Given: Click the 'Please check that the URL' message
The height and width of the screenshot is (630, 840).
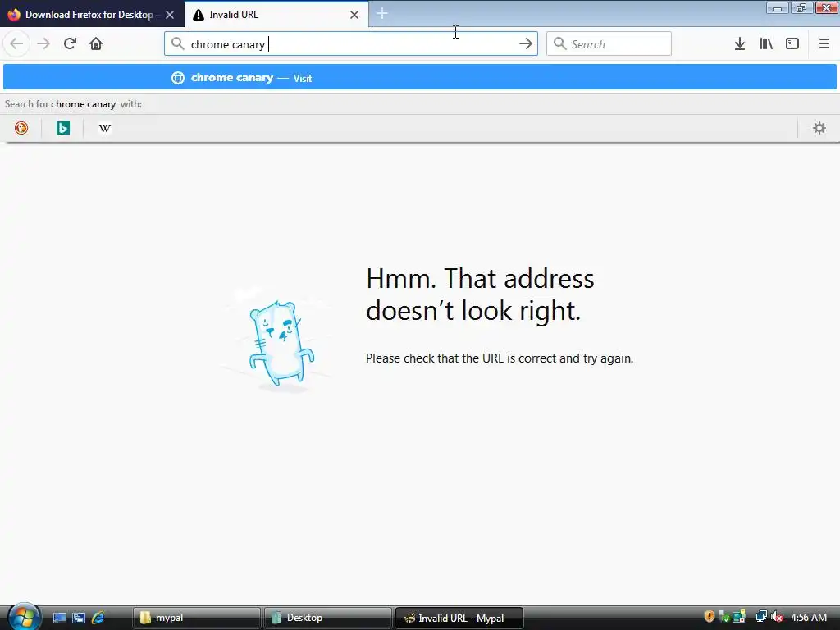Looking at the screenshot, I should (x=500, y=358).
